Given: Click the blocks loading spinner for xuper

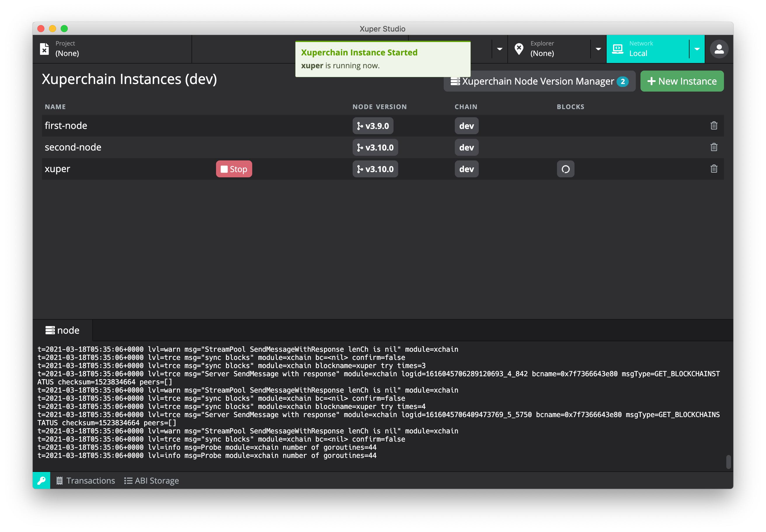Looking at the screenshot, I should pyautogui.click(x=565, y=169).
